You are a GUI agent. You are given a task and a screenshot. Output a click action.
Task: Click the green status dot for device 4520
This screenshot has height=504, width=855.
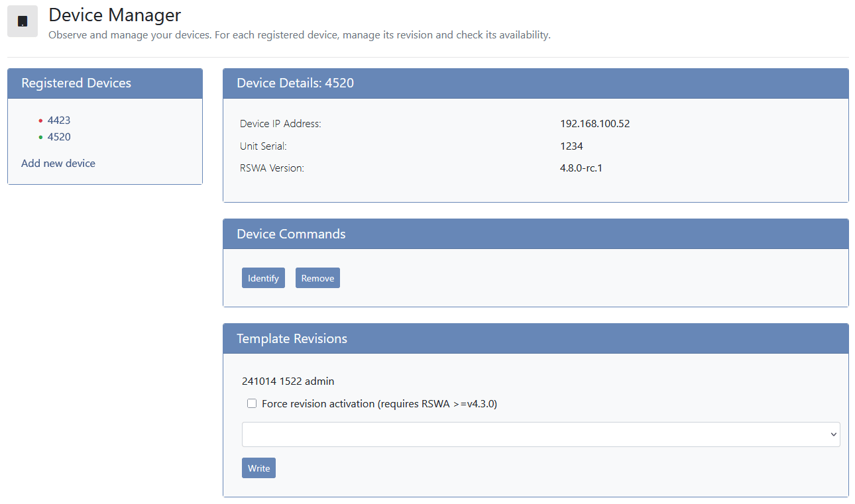click(40, 137)
